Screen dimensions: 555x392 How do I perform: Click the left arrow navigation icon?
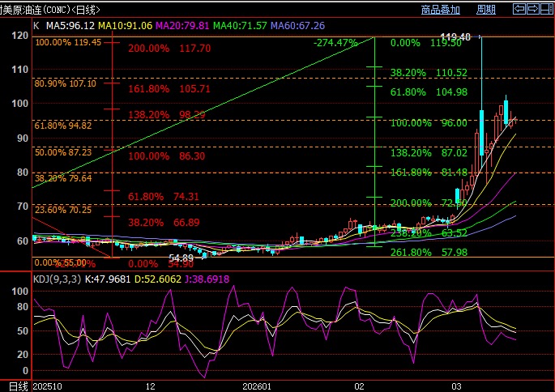[521, 10]
